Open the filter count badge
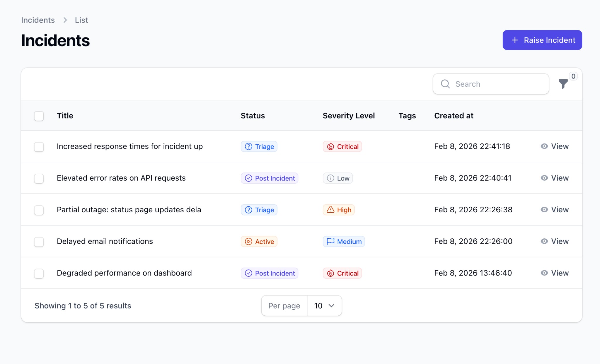Screen dimensions: 600x364 click(x=573, y=76)
